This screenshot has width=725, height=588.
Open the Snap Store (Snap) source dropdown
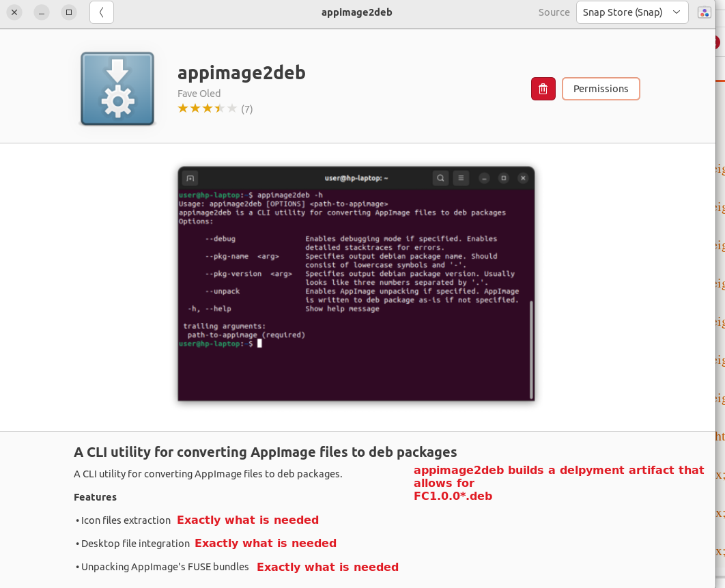pos(631,12)
